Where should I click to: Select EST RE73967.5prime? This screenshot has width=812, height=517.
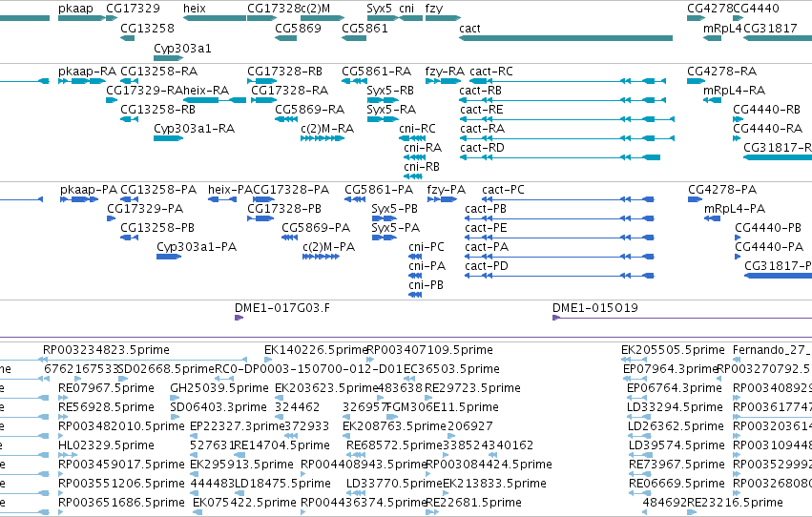[x=677, y=465]
